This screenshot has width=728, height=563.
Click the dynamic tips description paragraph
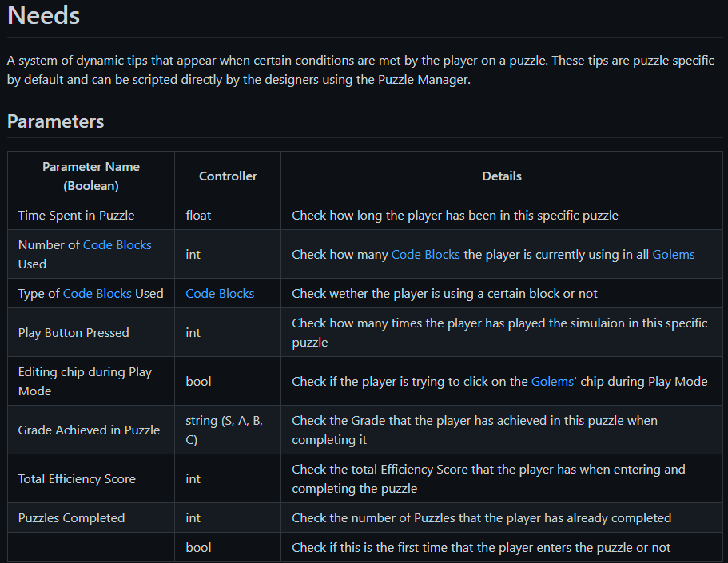click(360, 71)
